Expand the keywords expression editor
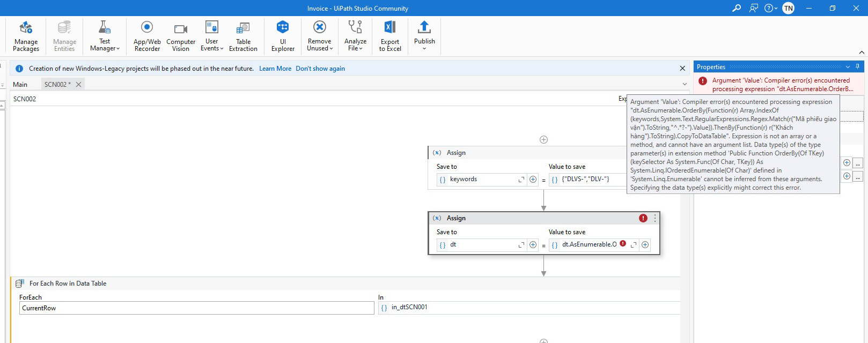The height and width of the screenshot is (343, 868). click(x=521, y=180)
